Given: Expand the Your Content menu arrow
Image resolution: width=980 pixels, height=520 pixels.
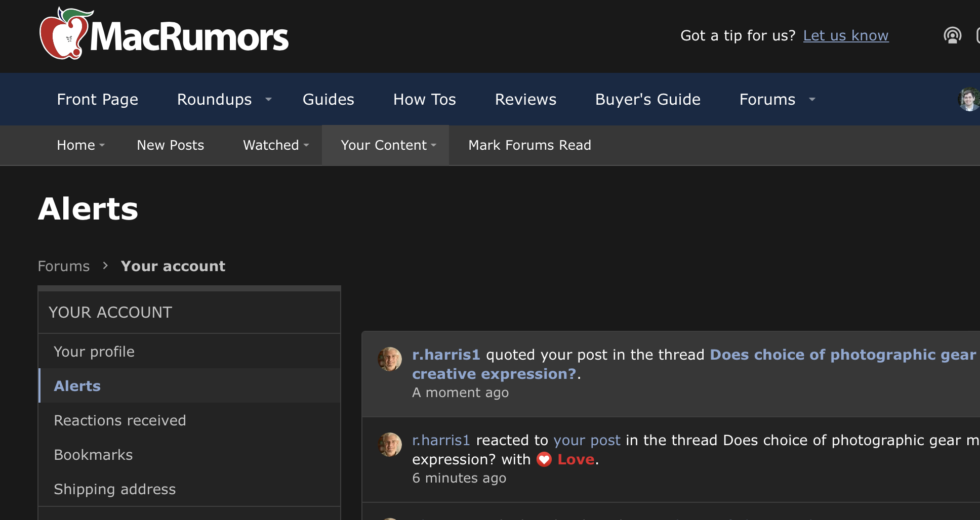Looking at the screenshot, I should point(434,145).
